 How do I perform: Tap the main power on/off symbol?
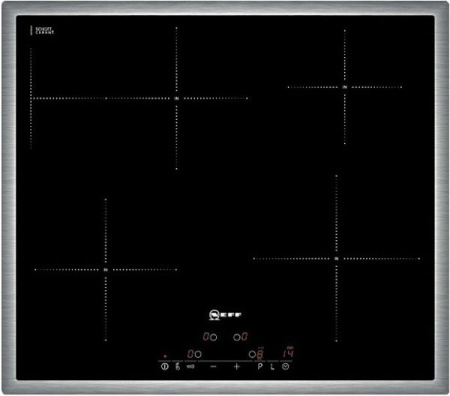click(x=164, y=367)
